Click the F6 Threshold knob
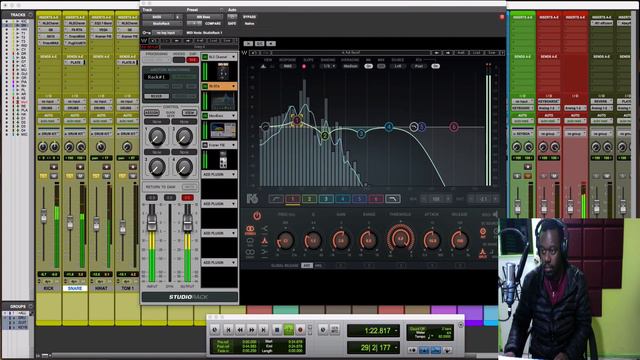 click(x=400, y=238)
